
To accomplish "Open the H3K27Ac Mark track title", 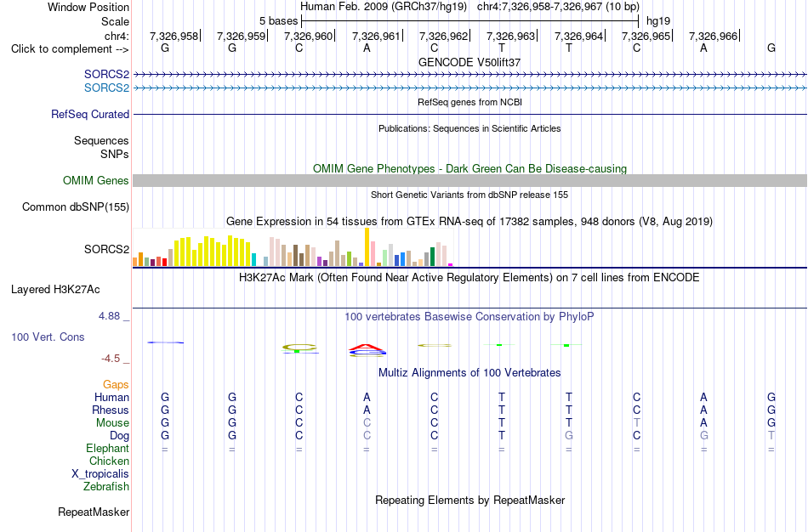I will click(x=469, y=278).
